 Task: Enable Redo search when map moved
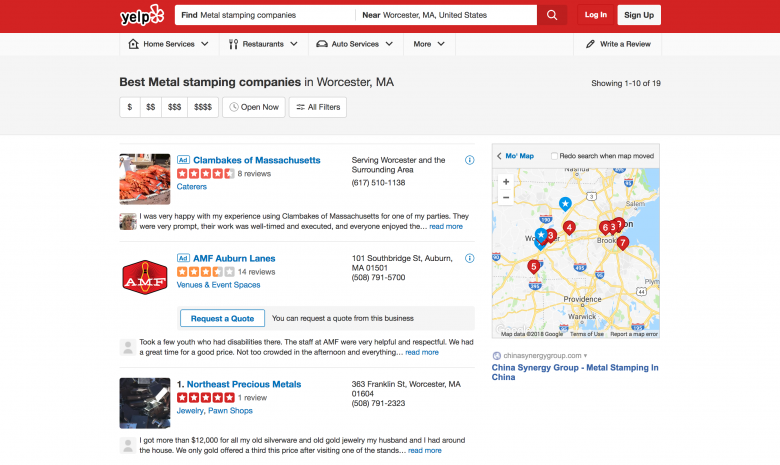click(554, 156)
